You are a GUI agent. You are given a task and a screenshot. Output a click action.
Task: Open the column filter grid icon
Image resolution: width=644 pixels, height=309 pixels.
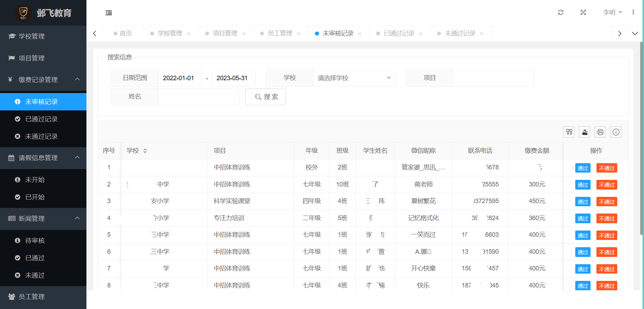point(569,132)
